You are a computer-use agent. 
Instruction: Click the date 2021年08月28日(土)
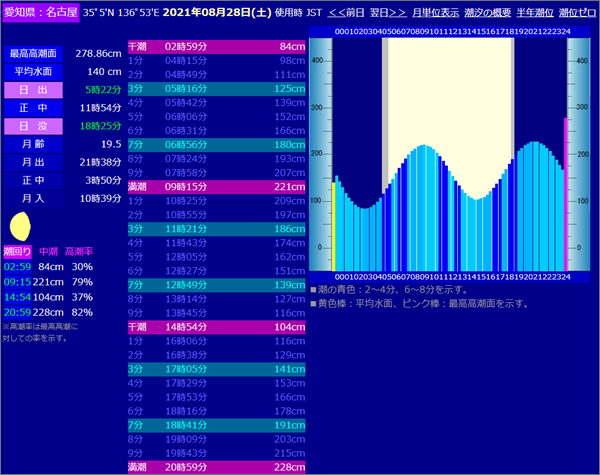(217, 13)
